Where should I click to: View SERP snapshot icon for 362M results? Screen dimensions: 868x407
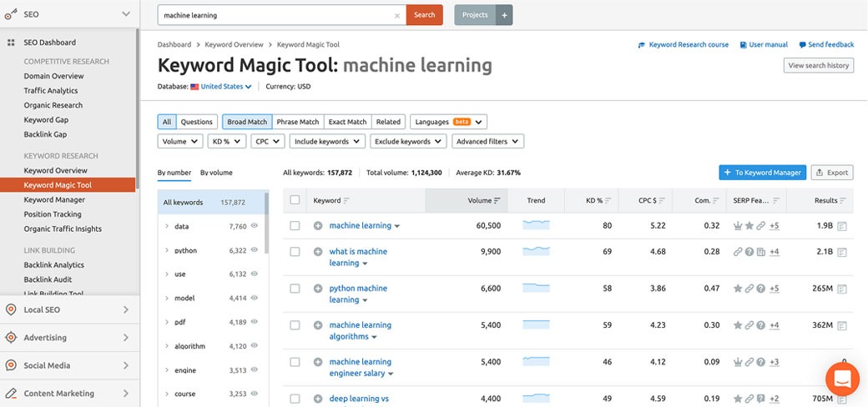click(842, 326)
